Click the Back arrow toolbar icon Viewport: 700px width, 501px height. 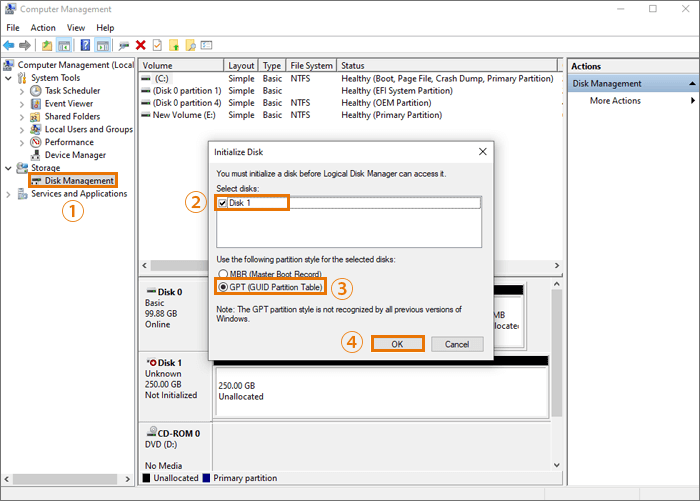(8, 45)
